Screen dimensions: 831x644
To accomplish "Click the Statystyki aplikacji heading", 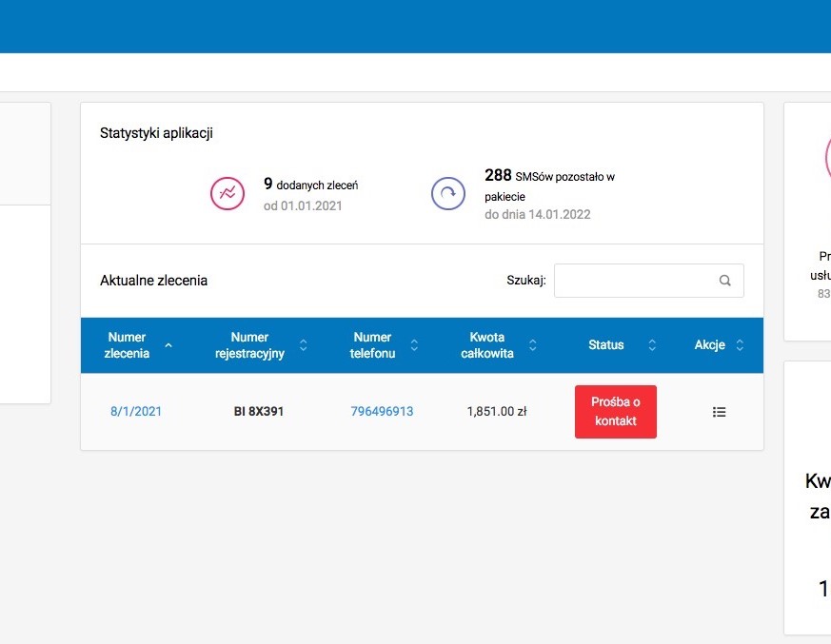I will pyautogui.click(x=156, y=133).
